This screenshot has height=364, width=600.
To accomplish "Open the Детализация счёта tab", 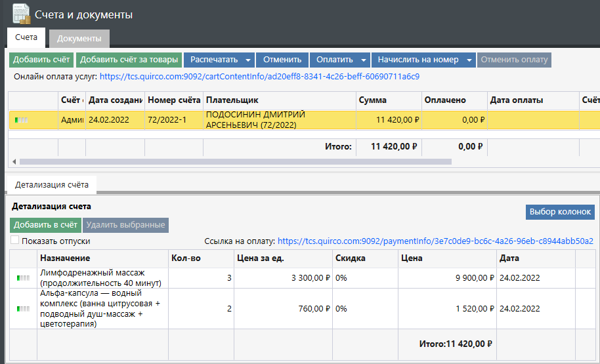I will pyautogui.click(x=51, y=185).
